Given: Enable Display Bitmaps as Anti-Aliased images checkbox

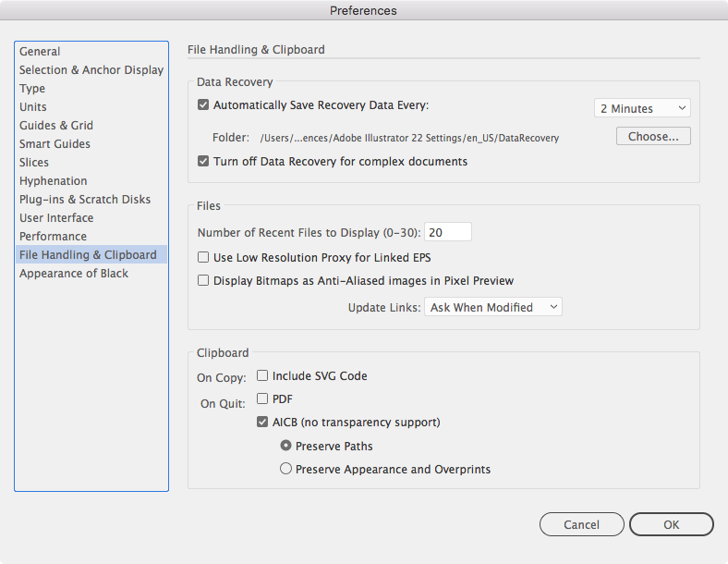Looking at the screenshot, I should 203,280.
